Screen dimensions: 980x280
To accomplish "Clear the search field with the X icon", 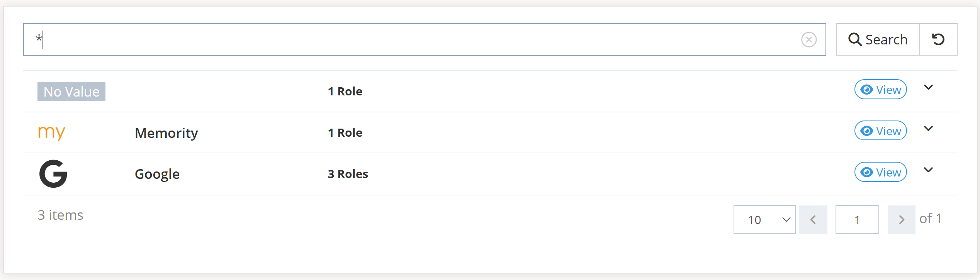I will pyautogui.click(x=808, y=40).
